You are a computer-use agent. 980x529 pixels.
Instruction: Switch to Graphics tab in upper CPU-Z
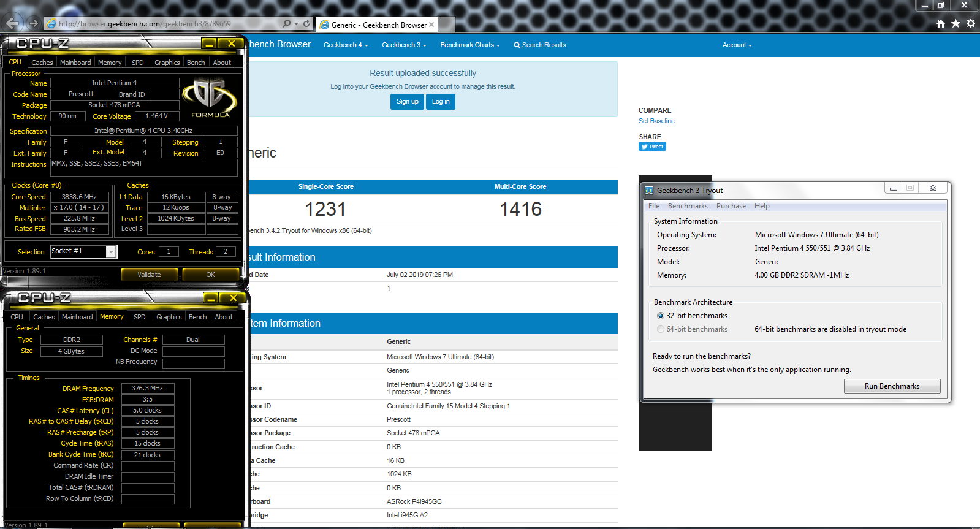(x=167, y=63)
